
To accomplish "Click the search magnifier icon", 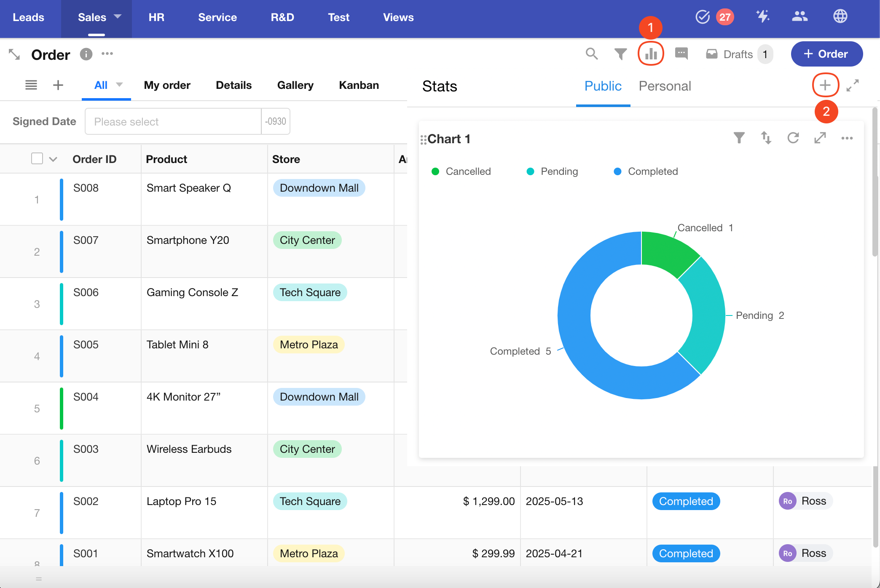I will (592, 54).
